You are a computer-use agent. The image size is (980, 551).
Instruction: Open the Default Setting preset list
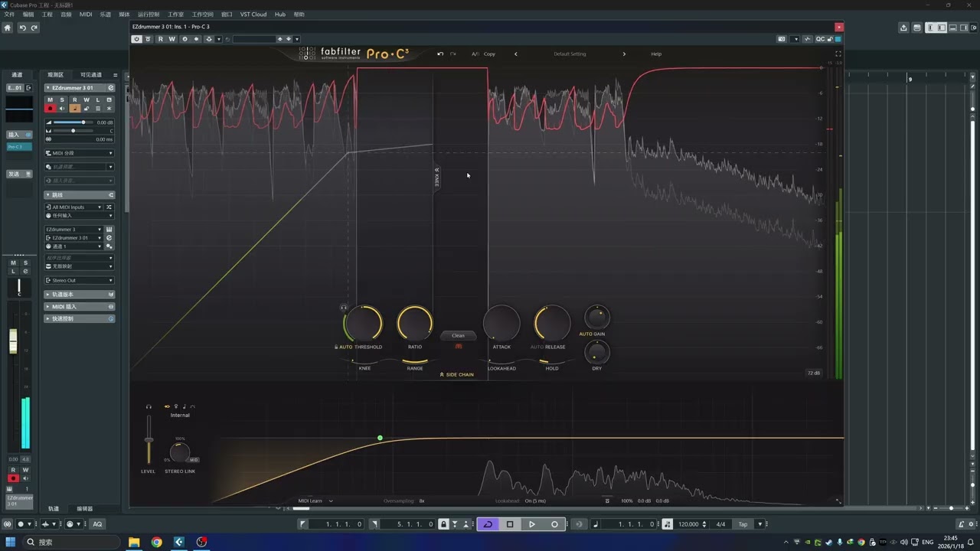(570, 54)
